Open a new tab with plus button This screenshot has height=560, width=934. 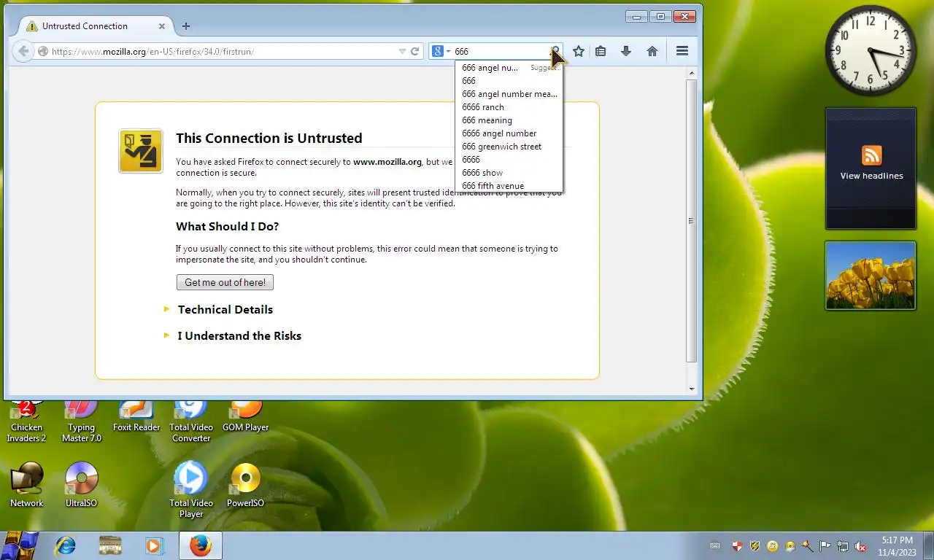[x=186, y=26]
